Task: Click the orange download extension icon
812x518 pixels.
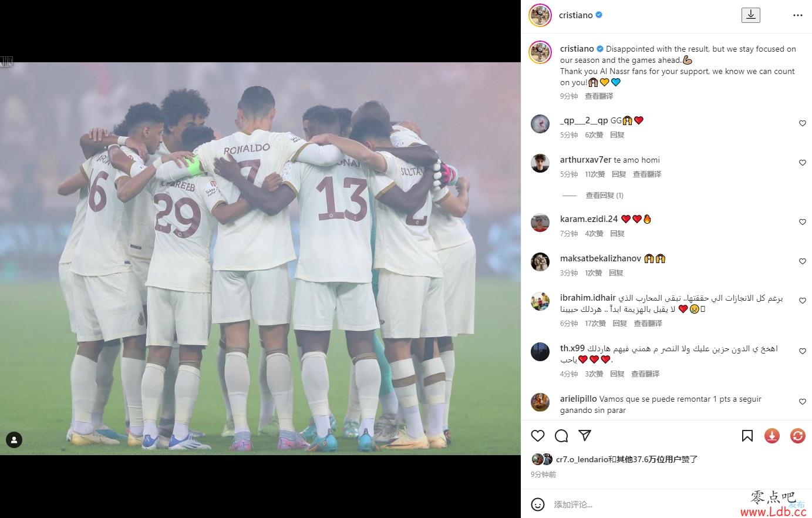Action: point(771,436)
